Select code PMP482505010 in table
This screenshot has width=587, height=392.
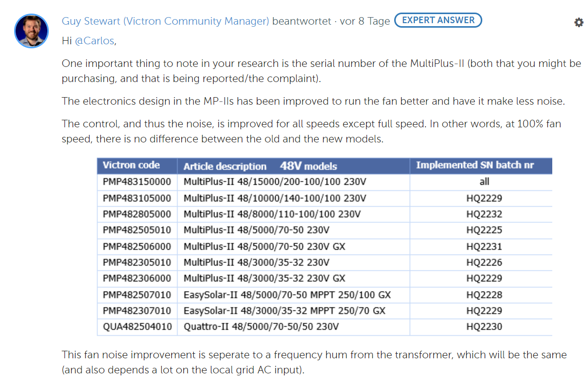coord(137,230)
